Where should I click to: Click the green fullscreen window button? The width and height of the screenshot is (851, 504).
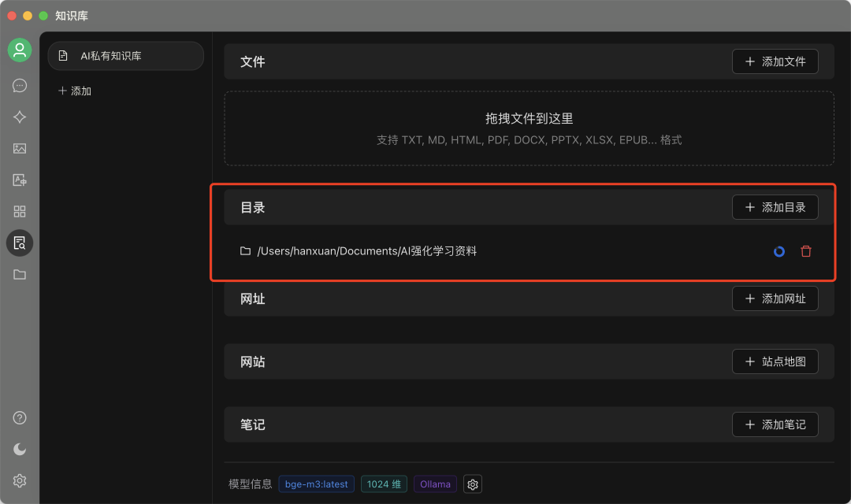pyautogui.click(x=43, y=16)
